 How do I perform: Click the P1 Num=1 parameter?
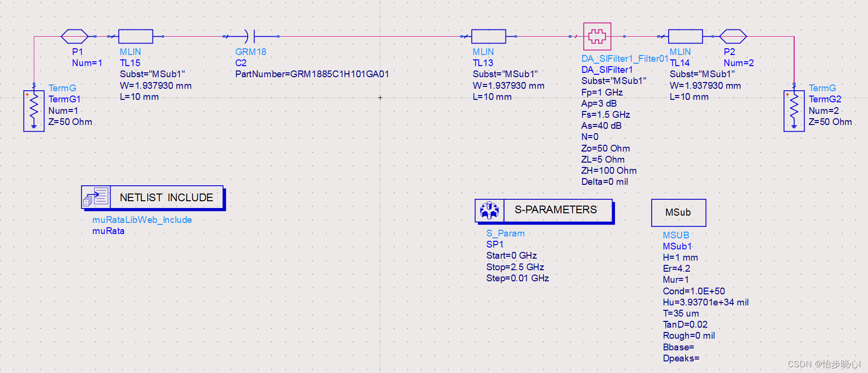[x=87, y=63]
